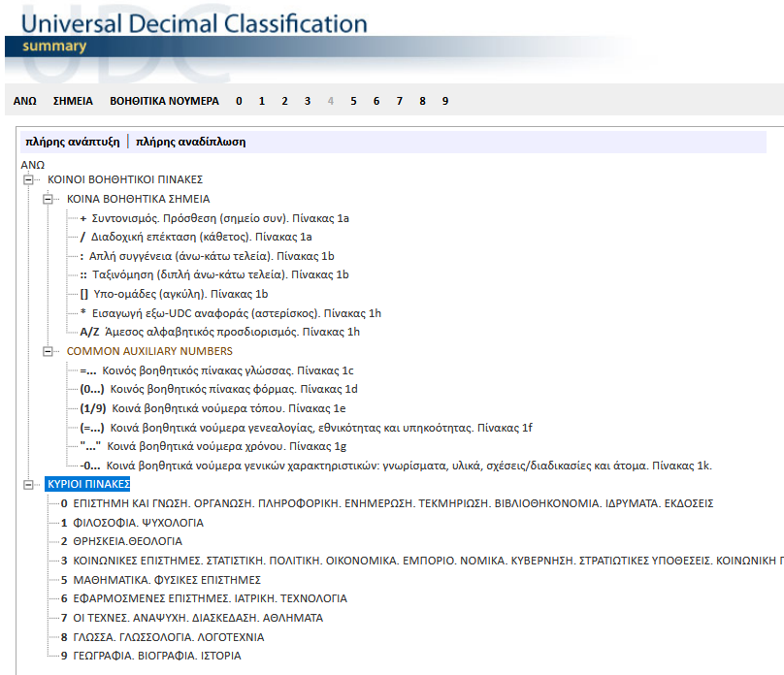Viewport: 784px width, 675px height.
Task: Open class 5 ΜΑΘΗΜΑΤΙΚΑ. ΦΥΣΙΚΕΣ ΕΠΙΣΤΗΜΕΣ
Action: tap(160, 580)
